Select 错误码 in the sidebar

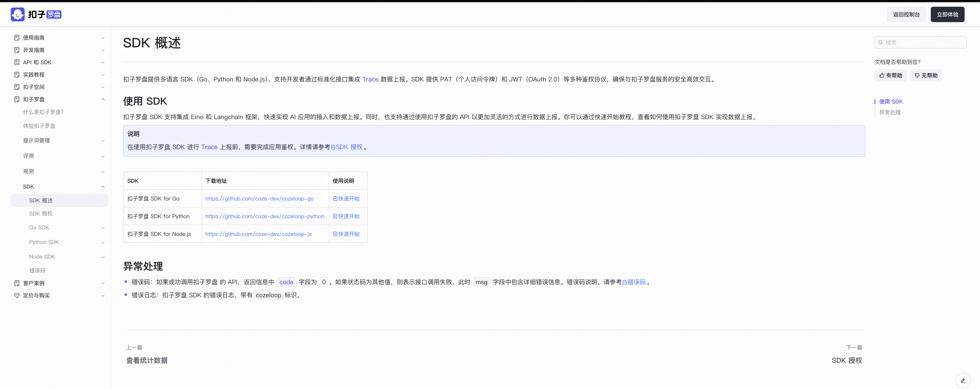click(37, 271)
